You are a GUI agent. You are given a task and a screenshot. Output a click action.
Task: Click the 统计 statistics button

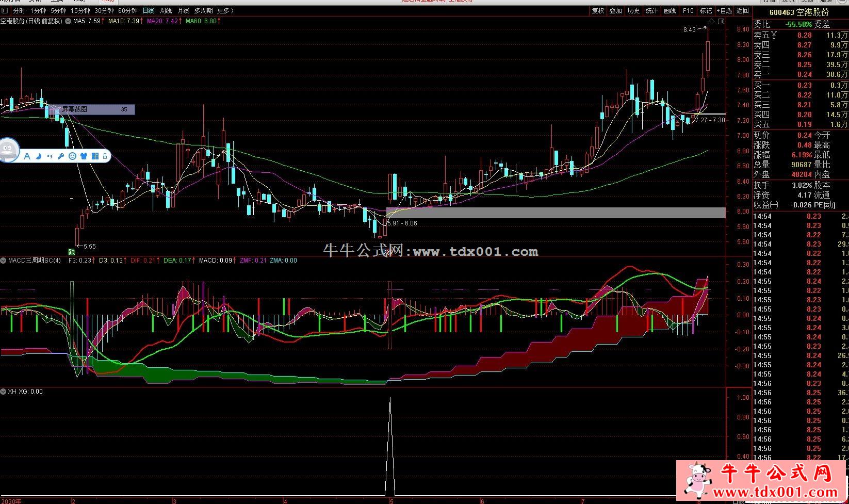(652, 10)
